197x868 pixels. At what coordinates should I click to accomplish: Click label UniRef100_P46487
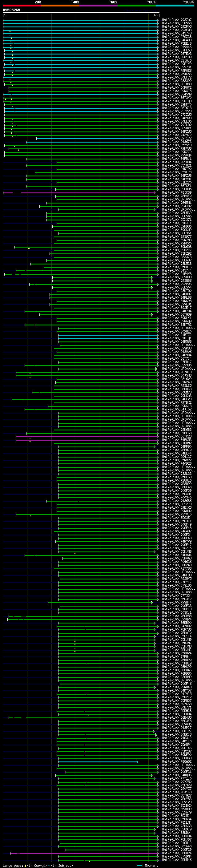(x=177, y=531)
